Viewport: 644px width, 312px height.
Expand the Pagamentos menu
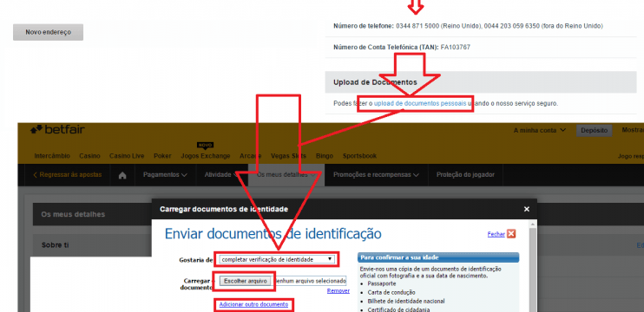point(165,175)
